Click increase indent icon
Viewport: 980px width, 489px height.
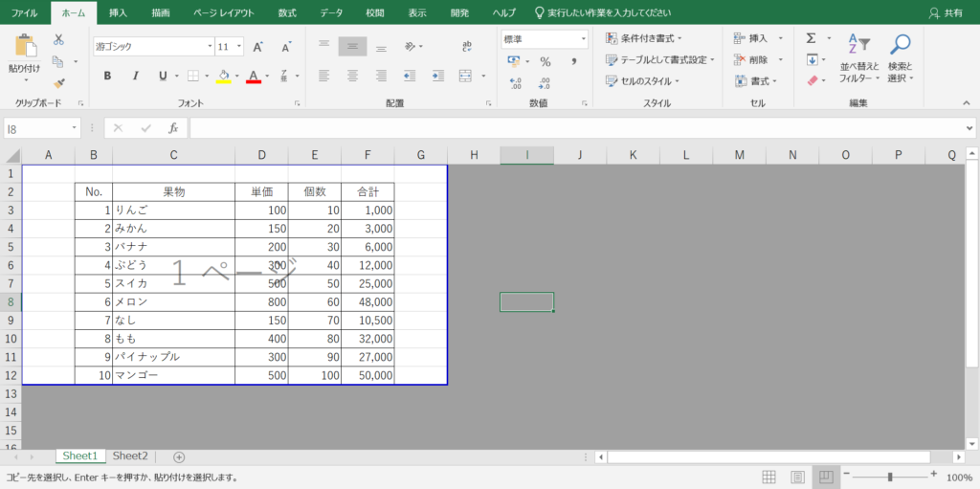click(x=438, y=76)
